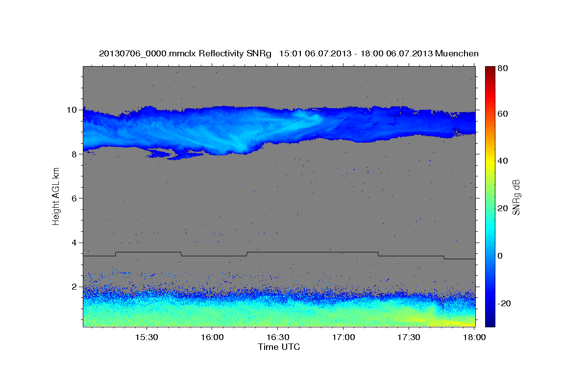Click the 15:30 time tick label
Viewport: 588px width, 392px height.
pos(146,338)
